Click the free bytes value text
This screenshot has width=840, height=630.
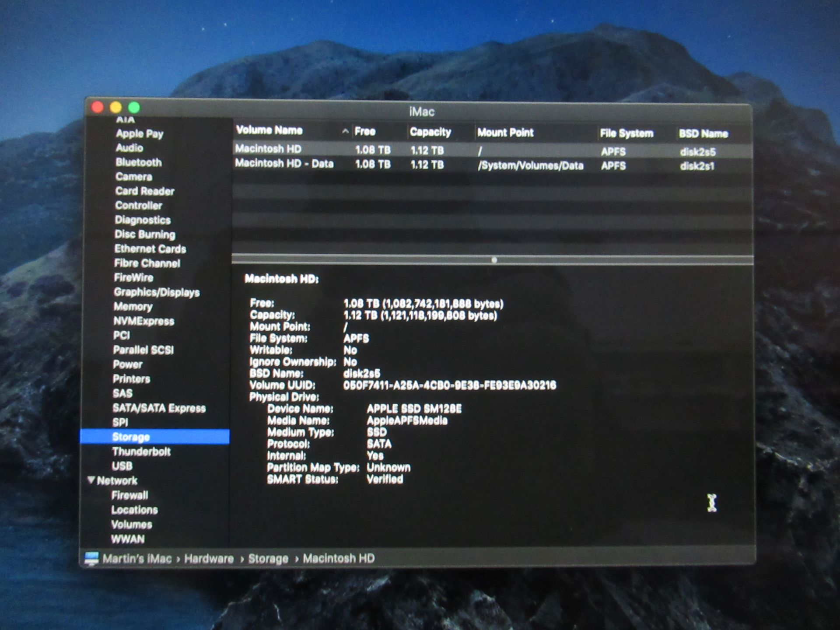423,304
